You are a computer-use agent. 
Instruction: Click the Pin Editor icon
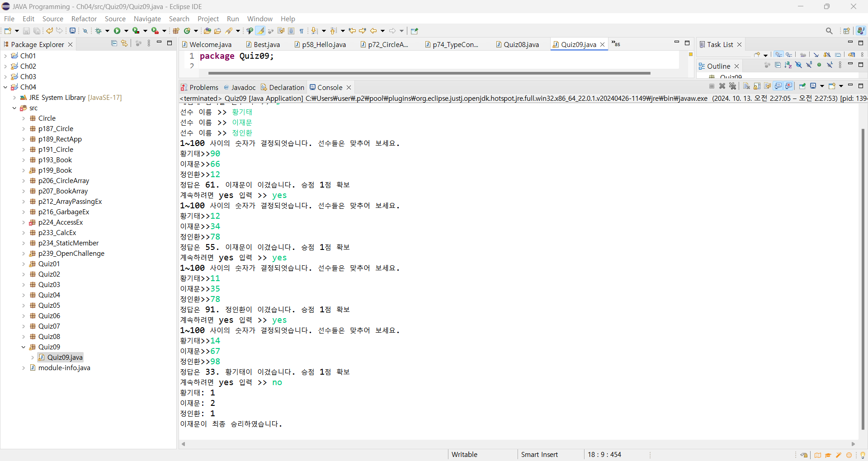pos(415,31)
